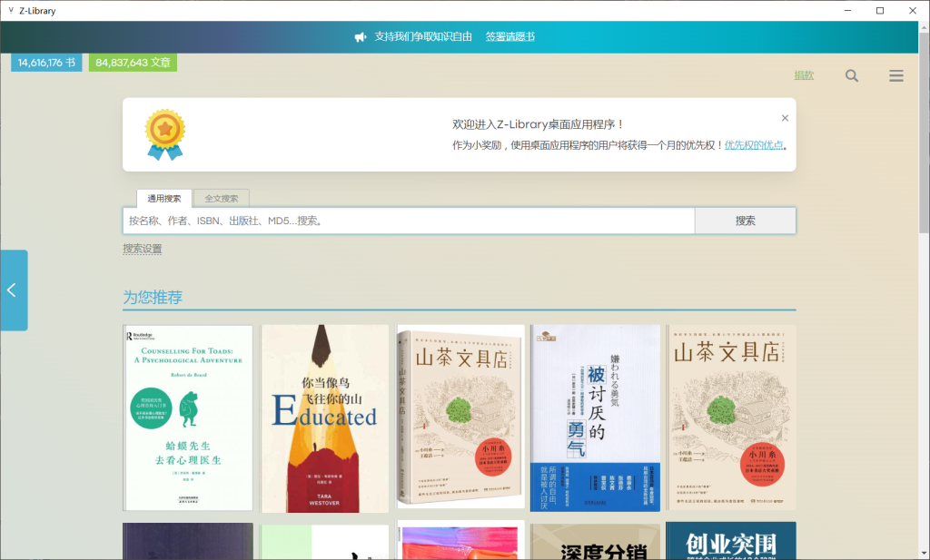Click the green articles count badge
930x560 pixels.
click(132, 62)
